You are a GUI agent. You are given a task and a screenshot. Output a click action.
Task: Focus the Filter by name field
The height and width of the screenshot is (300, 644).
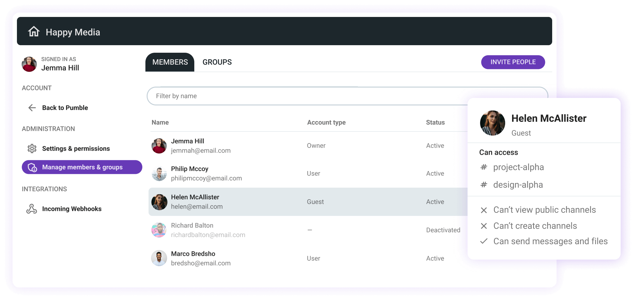click(x=307, y=96)
